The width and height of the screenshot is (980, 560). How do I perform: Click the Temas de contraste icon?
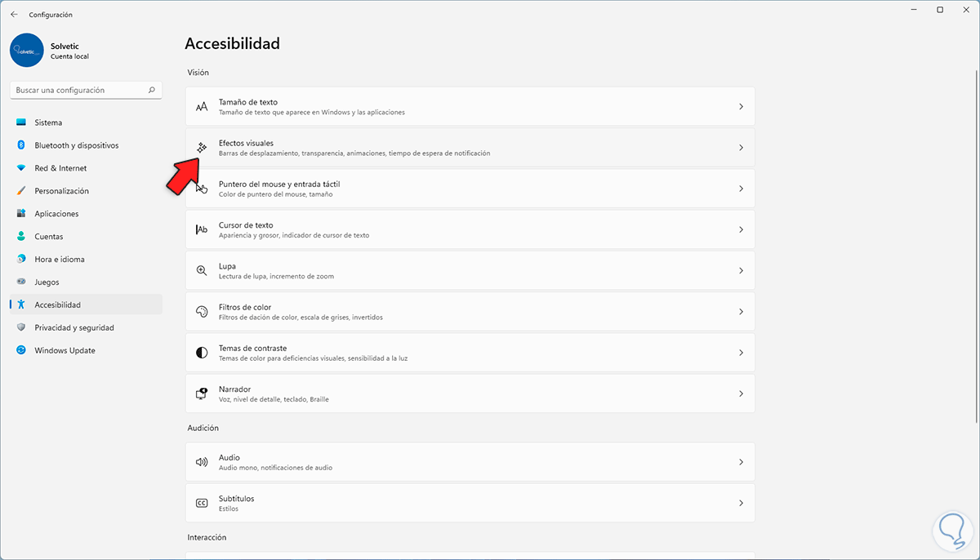click(202, 353)
